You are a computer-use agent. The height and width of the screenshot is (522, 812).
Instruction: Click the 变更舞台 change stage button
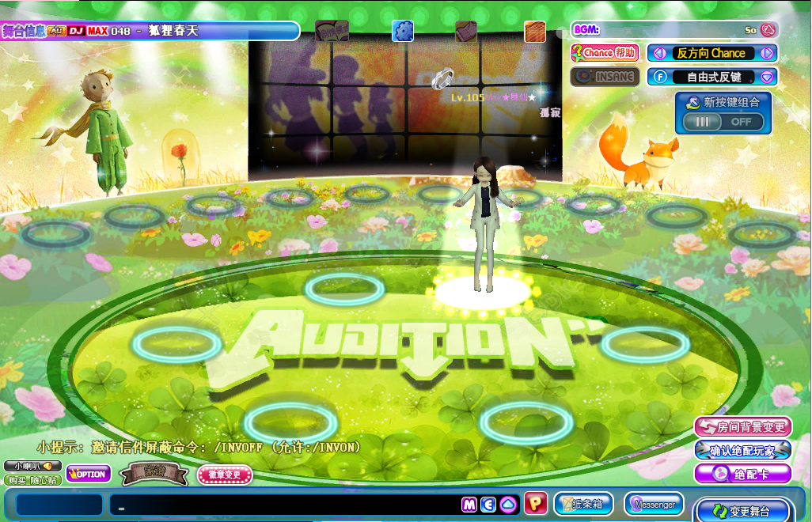[x=743, y=511]
